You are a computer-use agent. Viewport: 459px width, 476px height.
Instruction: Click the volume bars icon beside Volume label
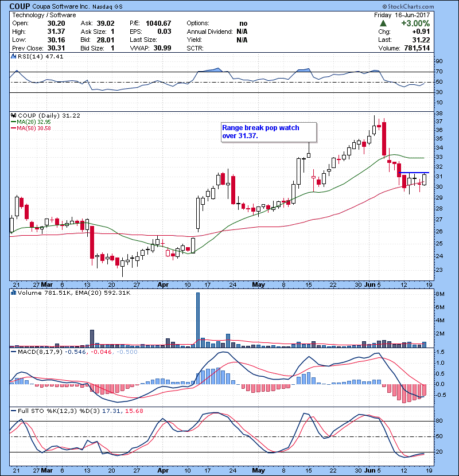(x=13, y=292)
